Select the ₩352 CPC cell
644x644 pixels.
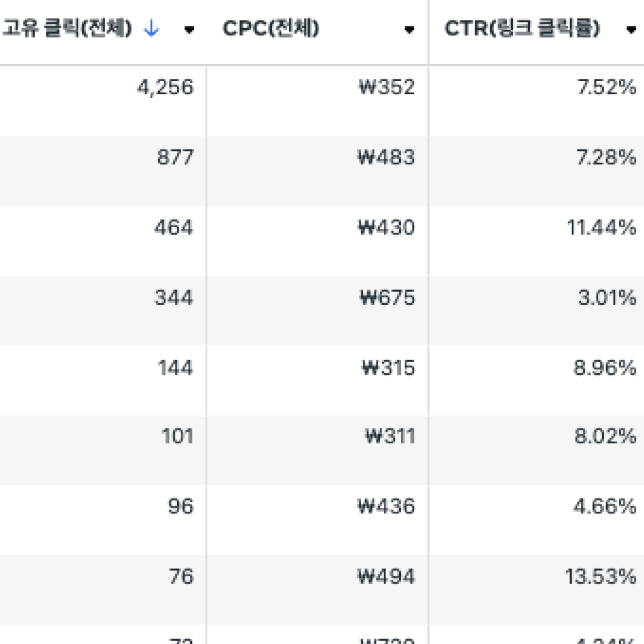click(x=318, y=101)
